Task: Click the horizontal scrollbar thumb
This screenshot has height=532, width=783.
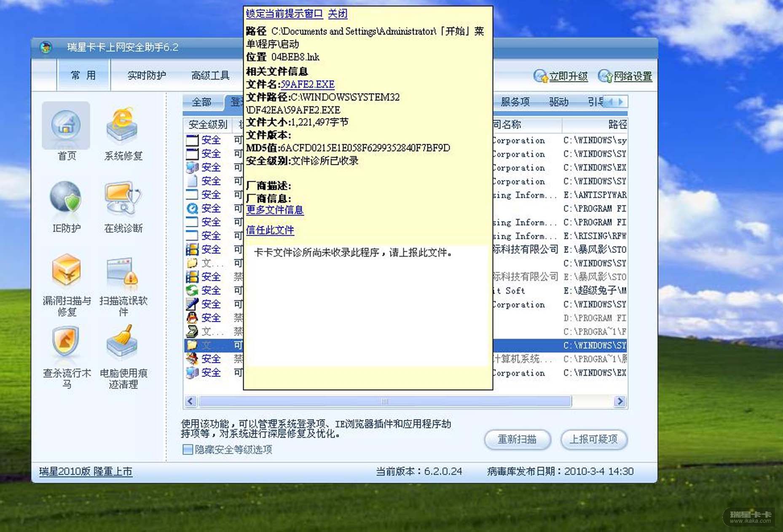Action: 385,401
